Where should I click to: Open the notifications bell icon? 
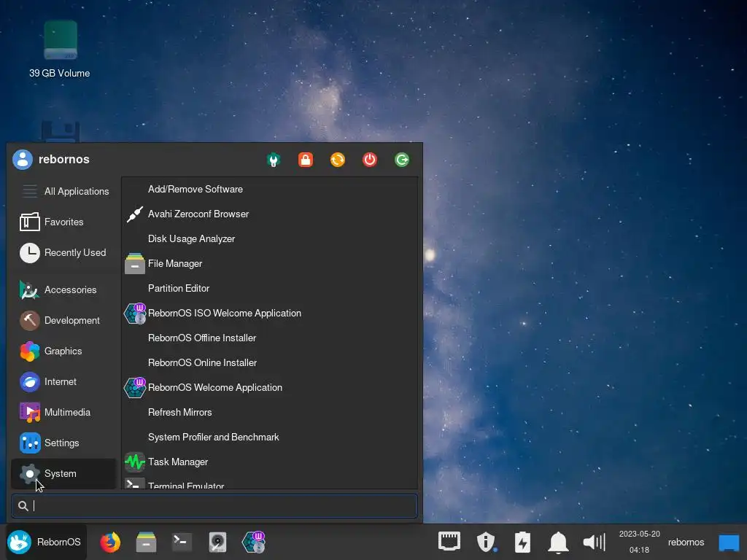click(x=558, y=542)
